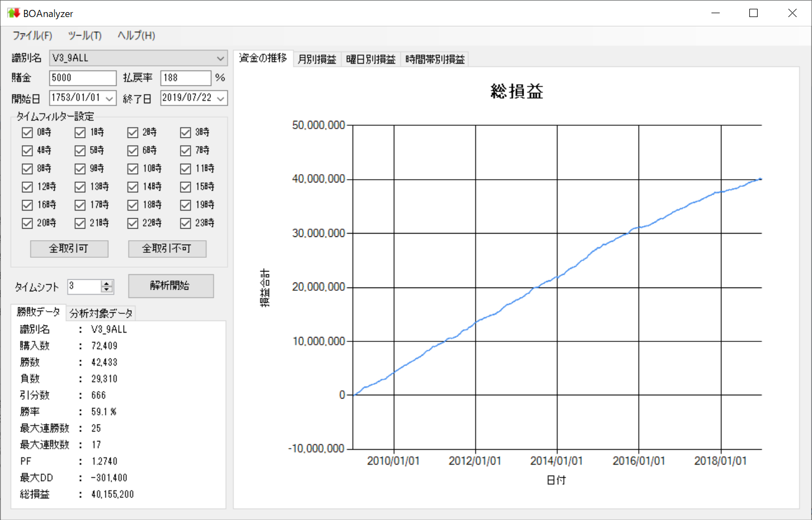Open the 曜日別損益 tab
Image resolution: width=812 pixels, height=520 pixels.
(371, 59)
